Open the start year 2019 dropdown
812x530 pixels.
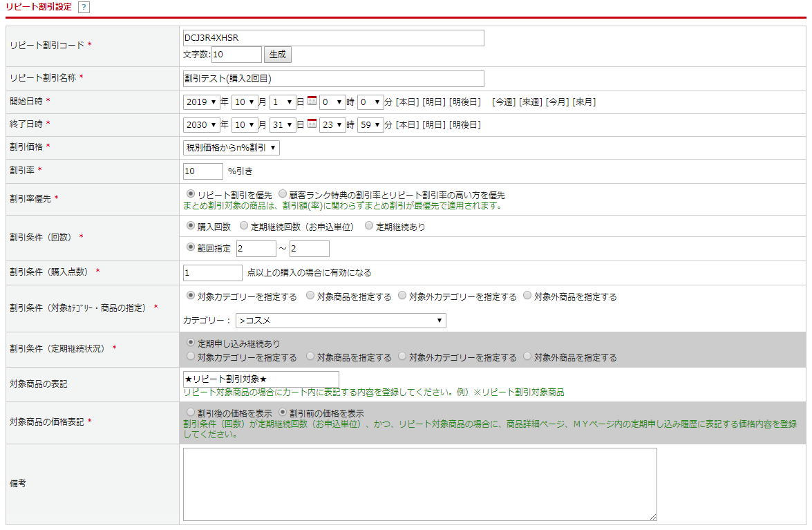click(x=201, y=102)
